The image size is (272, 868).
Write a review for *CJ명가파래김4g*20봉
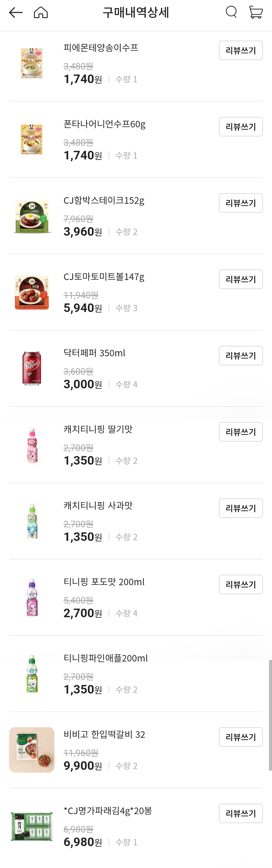(x=241, y=813)
